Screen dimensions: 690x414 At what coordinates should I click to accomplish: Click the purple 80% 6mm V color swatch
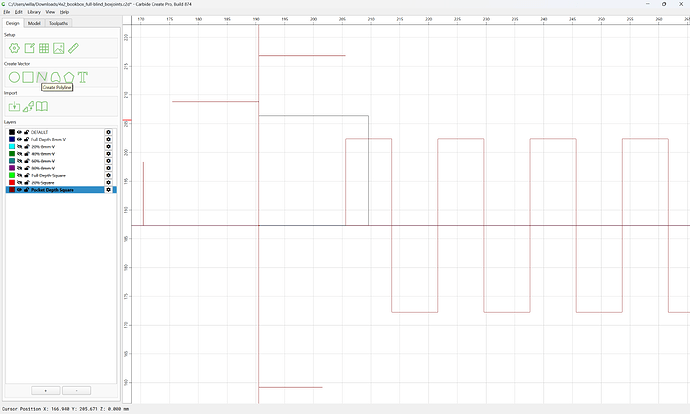coord(12,168)
